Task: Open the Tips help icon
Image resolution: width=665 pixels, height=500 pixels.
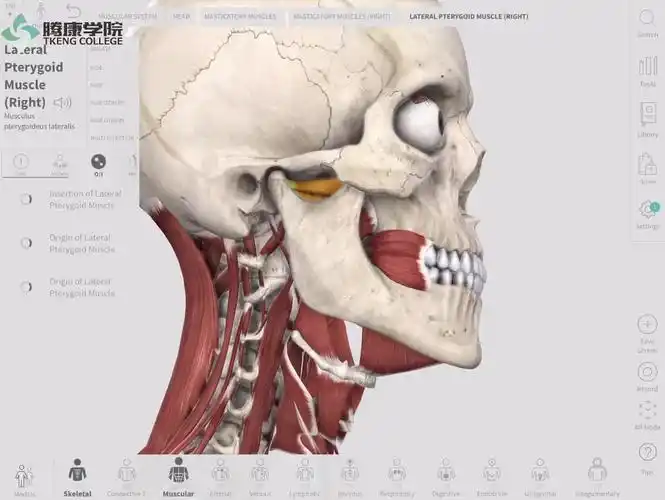Action: tap(647, 456)
